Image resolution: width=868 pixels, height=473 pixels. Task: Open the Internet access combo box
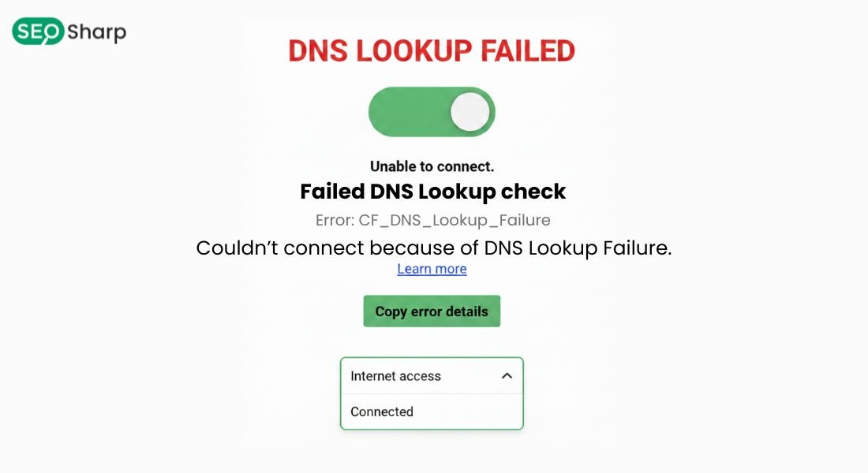tap(432, 376)
